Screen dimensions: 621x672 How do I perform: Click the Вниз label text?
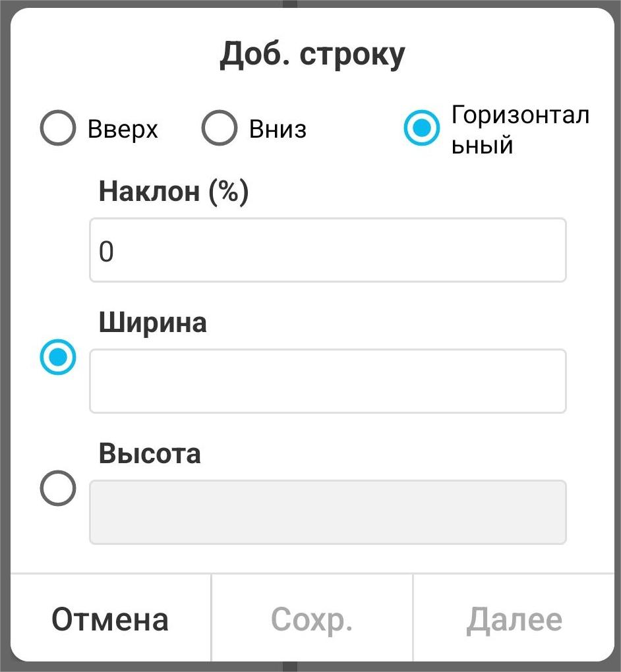click(278, 129)
